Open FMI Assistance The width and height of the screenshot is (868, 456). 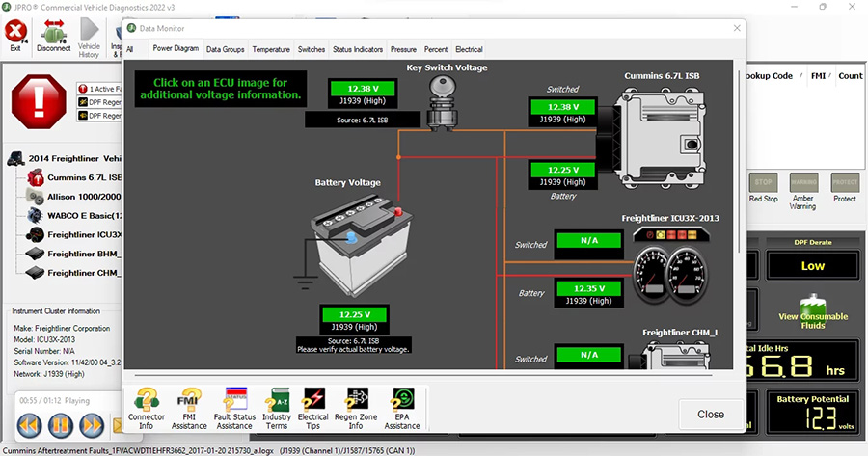click(189, 405)
